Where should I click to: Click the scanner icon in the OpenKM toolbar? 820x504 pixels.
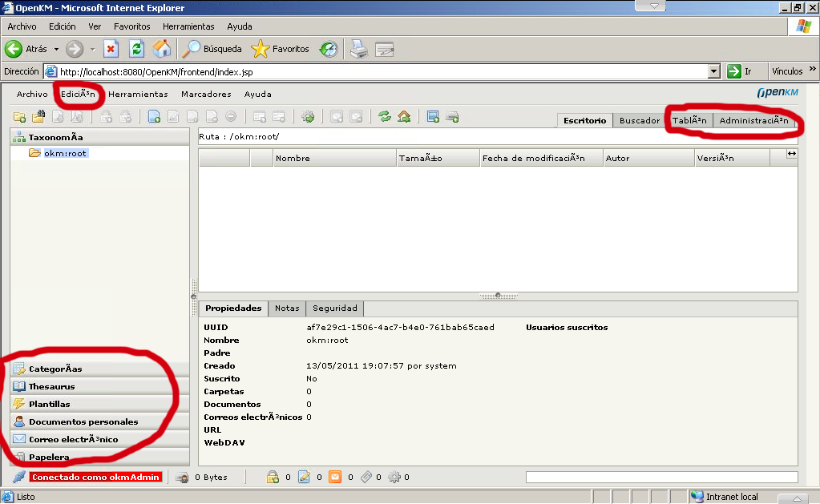452,117
